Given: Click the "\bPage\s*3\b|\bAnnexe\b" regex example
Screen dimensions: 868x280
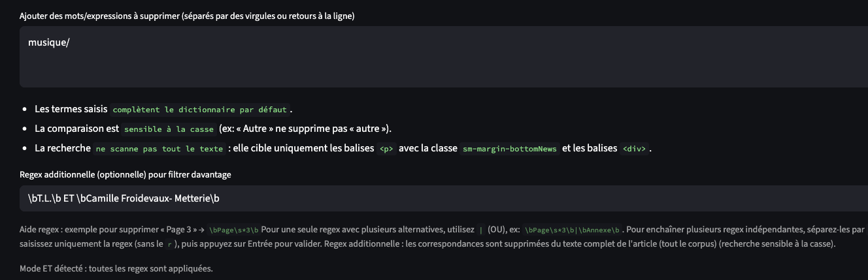Looking at the screenshot, I should point(571,230).
